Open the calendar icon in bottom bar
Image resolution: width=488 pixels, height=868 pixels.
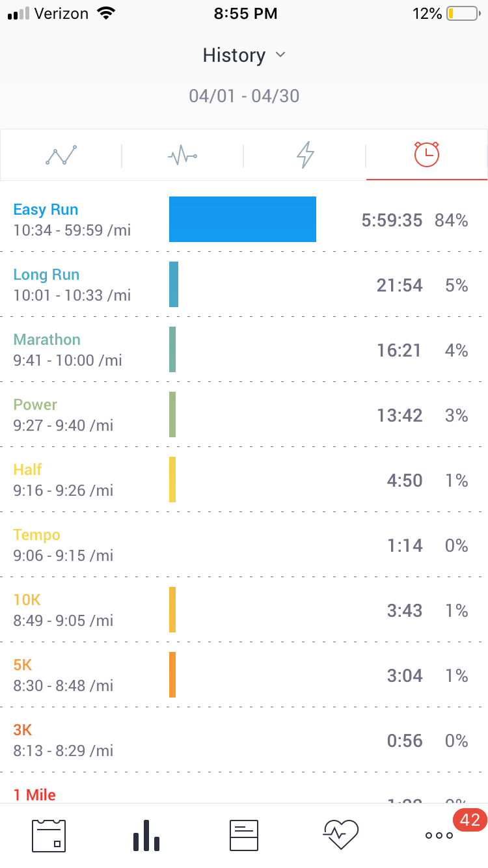pyautogui.click(x=49, y=835)
